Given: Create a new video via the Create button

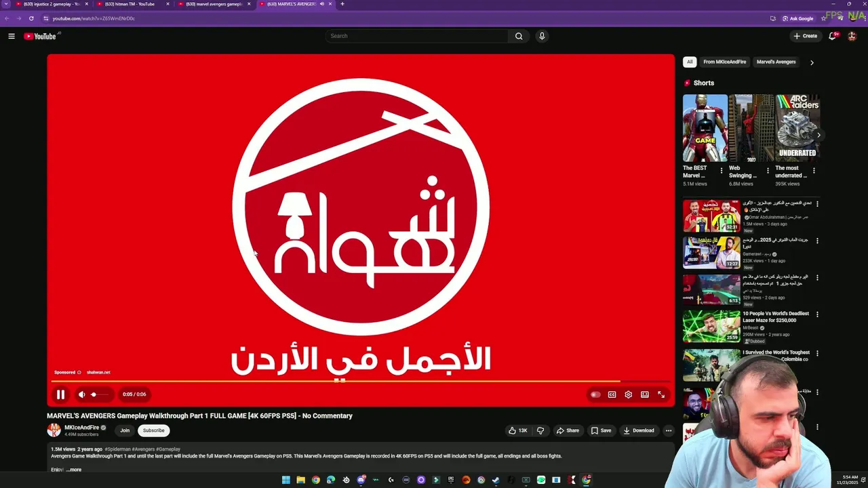Looking at the screenshot, I should click(806, 36).
